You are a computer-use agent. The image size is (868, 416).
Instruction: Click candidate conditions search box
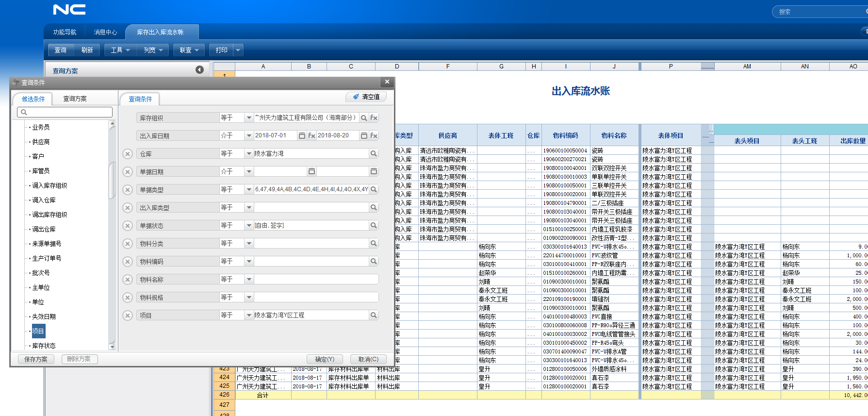tap(65, 112)
